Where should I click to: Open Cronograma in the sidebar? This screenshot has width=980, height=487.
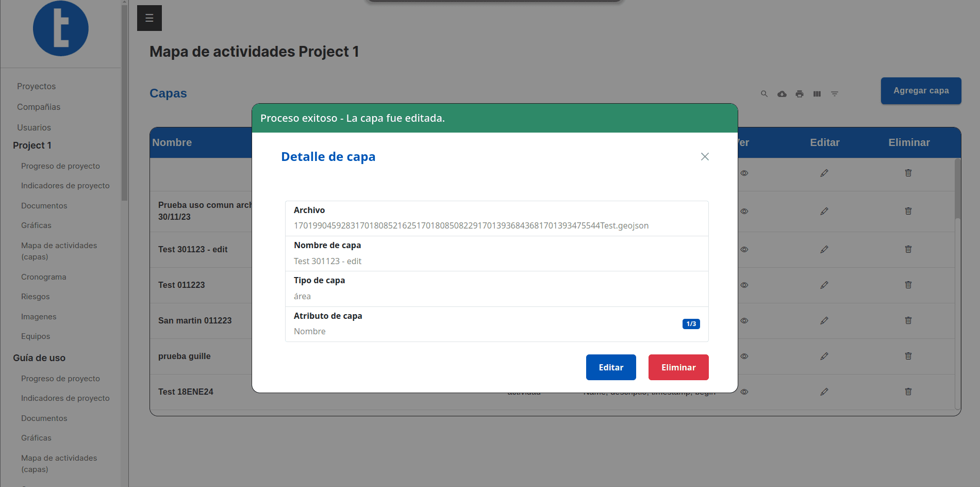(x=44, y=277)
